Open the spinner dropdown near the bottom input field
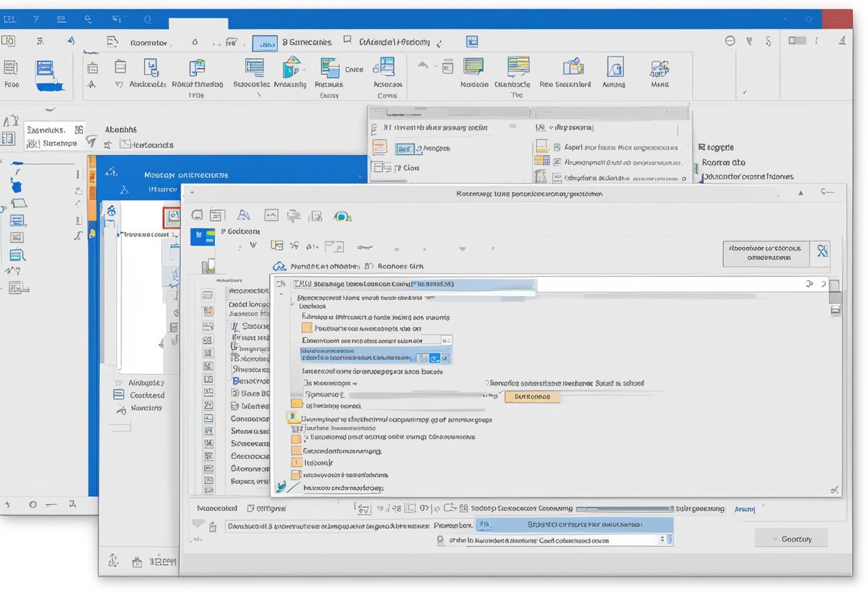This screenshot has width=868, height=594. tap(670, 540)
